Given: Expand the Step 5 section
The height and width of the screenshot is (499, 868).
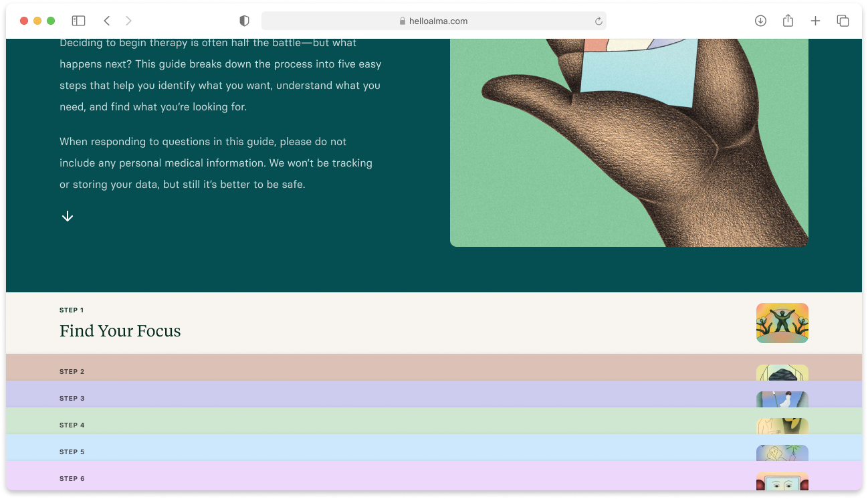Looking at the screenshot, I should point(434,447).
